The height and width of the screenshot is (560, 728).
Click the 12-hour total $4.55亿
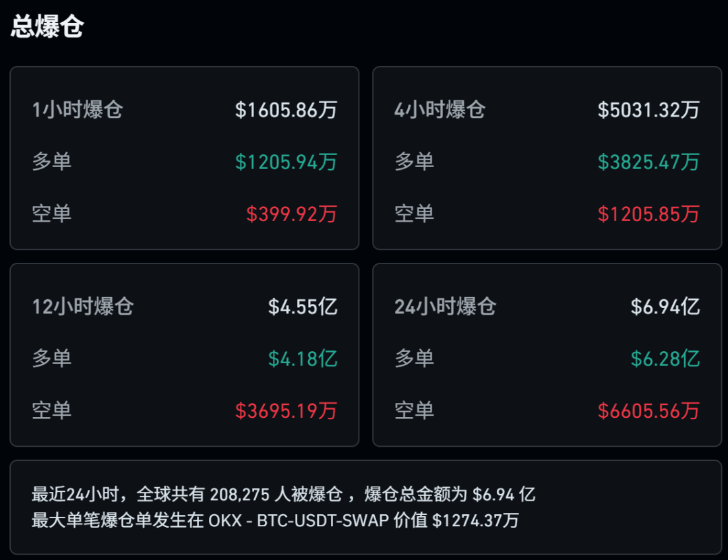[x=303, y=307]
